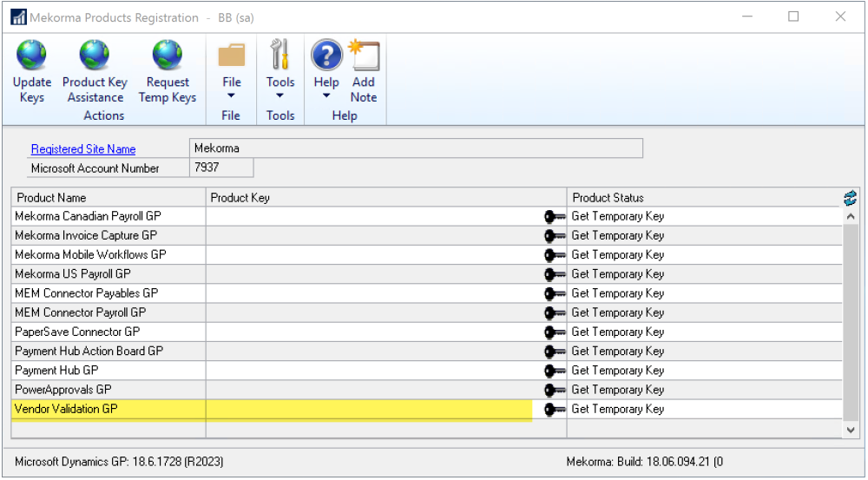Viewport: 868px width, 480px height.
Task: Click the scrollbar down arrow in product list
Action: [x=851, y=430]
